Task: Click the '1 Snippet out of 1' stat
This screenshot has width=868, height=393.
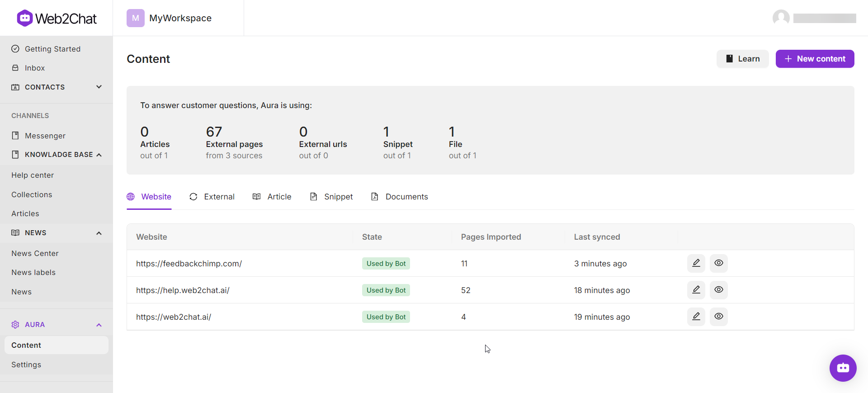Action: pos(398,142)
